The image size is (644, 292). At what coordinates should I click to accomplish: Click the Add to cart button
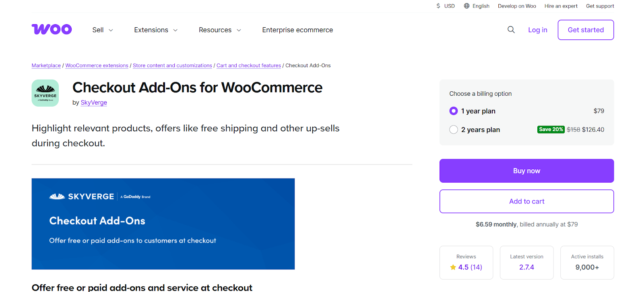pyautogui.click(x=526, y=202)
